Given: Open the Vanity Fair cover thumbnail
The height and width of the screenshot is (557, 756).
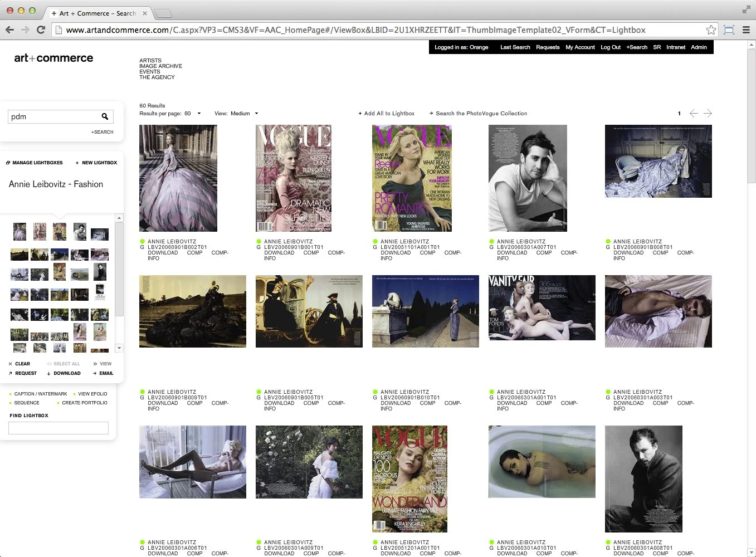Looking at the screenshot, I should (542, 307).
